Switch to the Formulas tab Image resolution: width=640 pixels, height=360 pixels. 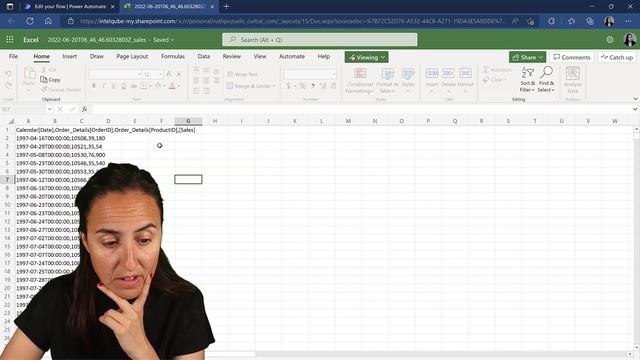point(173,56)
